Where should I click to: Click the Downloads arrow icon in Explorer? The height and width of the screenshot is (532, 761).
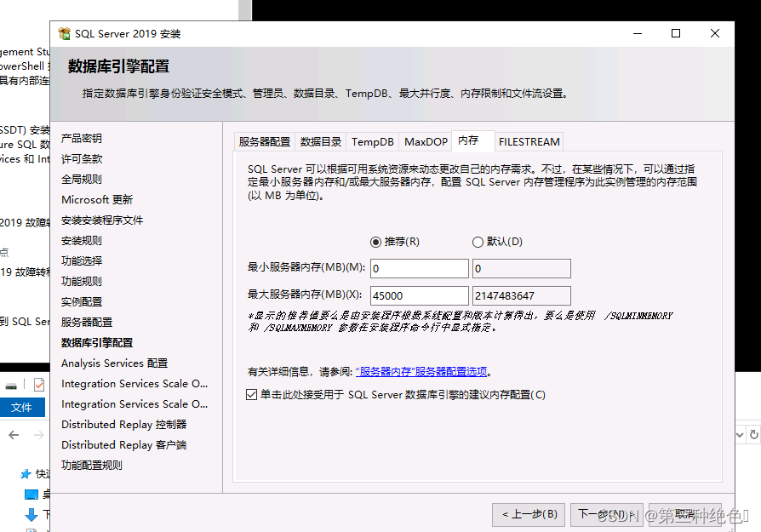31,514
